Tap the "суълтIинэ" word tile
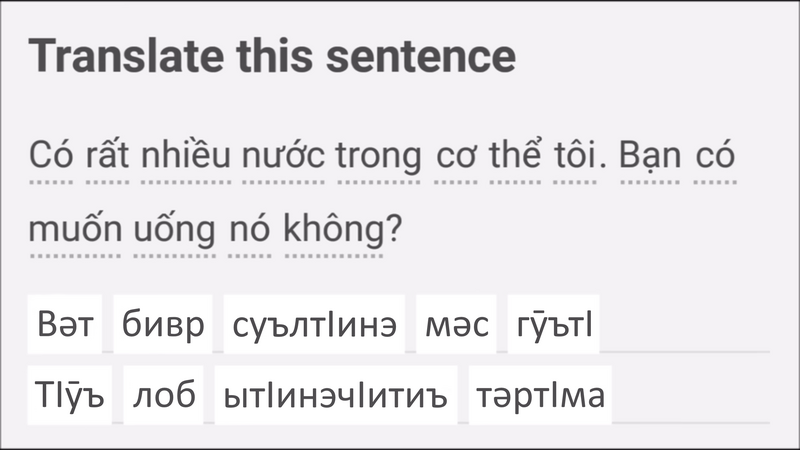This screenshot has width=800, height=450. 314,325
